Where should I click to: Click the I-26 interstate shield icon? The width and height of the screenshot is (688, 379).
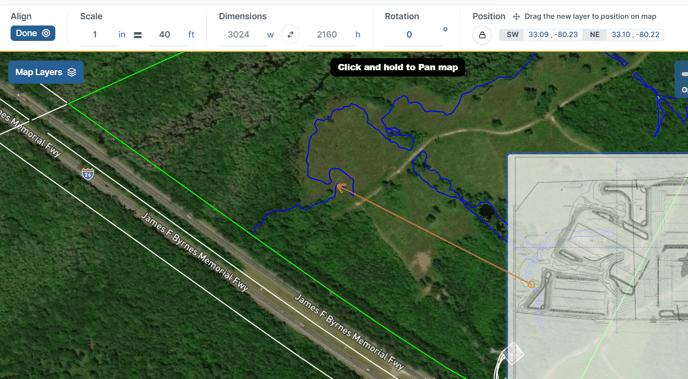88,174
